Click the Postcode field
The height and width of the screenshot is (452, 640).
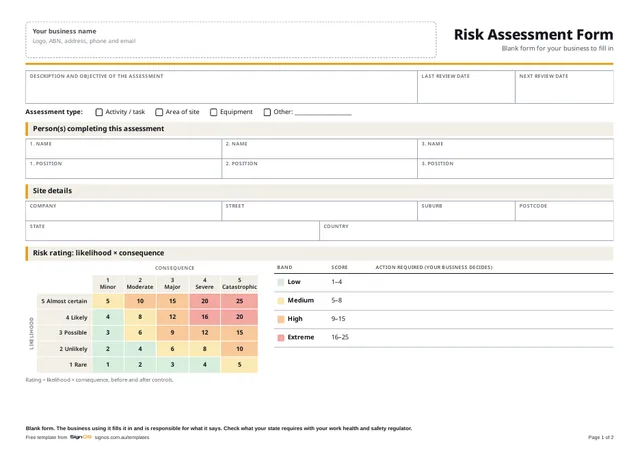tap(564, 211)
